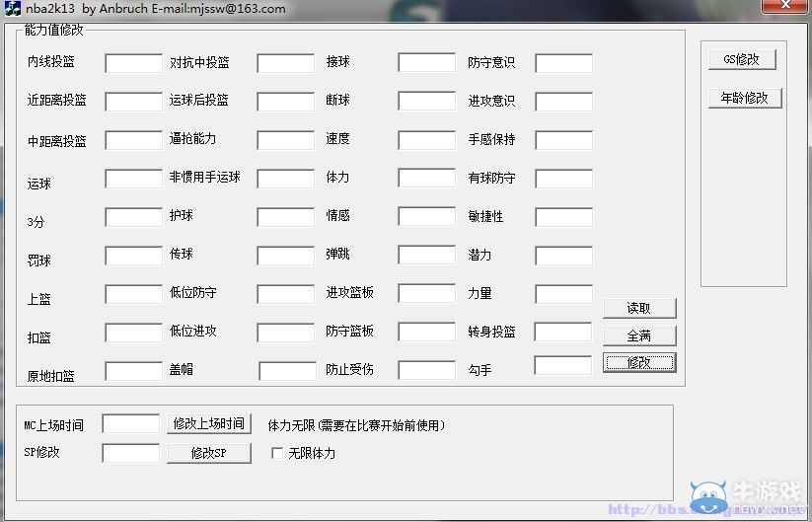Click the 罚球 input field
Viewport: 812px width, 522px height.
click(133, 256)
